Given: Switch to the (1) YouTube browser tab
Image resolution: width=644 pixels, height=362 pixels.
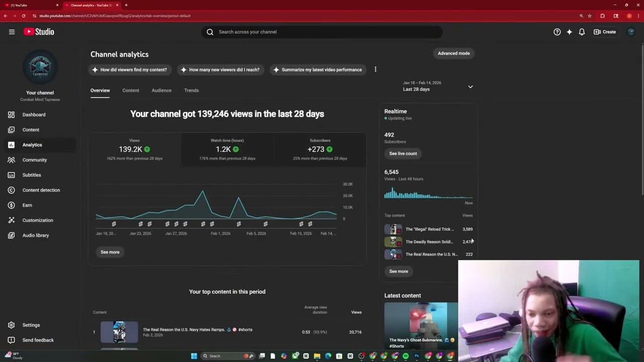Looking at the screenshot, I should click(x=30, y=5).
